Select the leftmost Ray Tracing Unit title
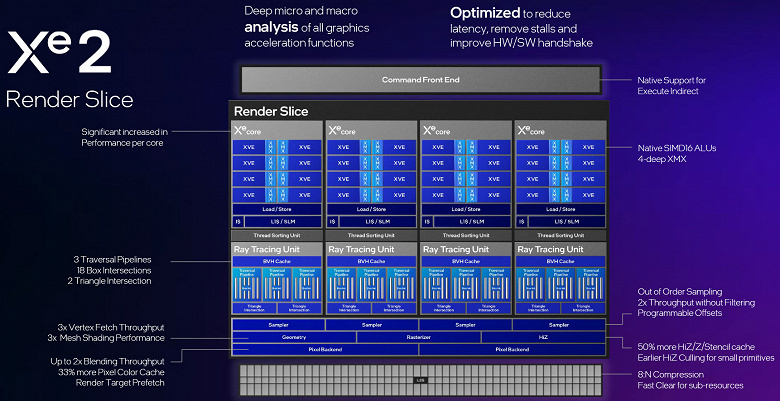The image size is (780, 401). (267, 249)
